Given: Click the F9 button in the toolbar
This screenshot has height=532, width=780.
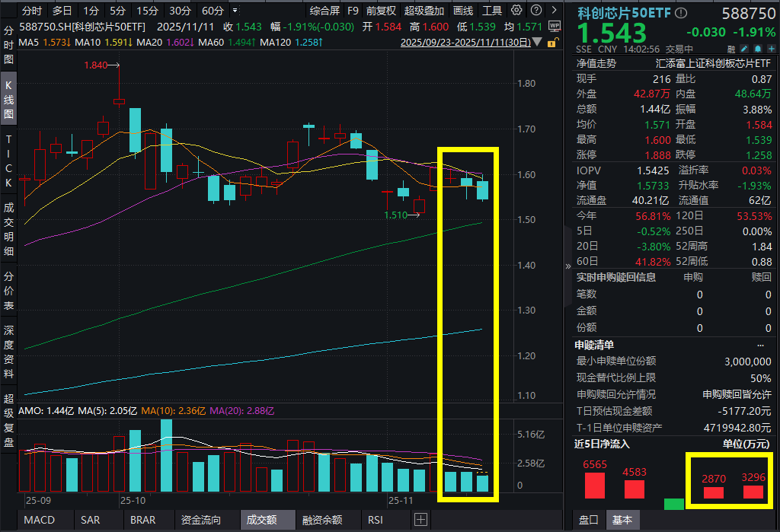Looking at the screenshot, I should 354,10.
